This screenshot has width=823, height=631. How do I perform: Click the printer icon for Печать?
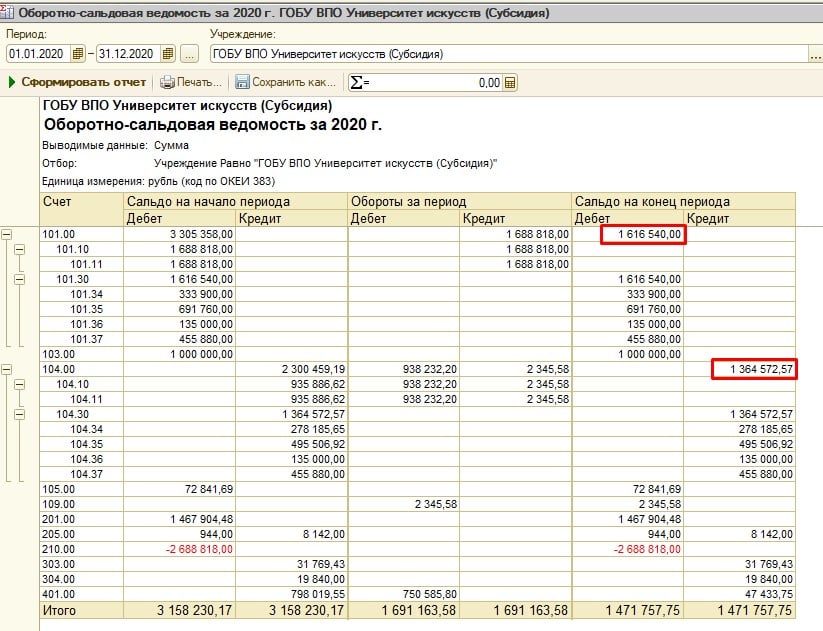coord(167,83)
